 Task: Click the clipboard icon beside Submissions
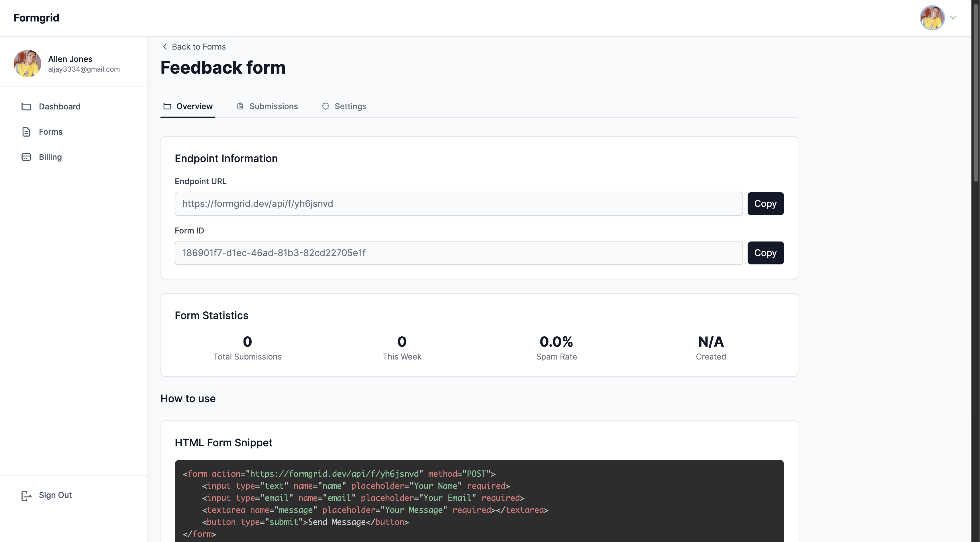pyautogui.click(x=240, y=107)
